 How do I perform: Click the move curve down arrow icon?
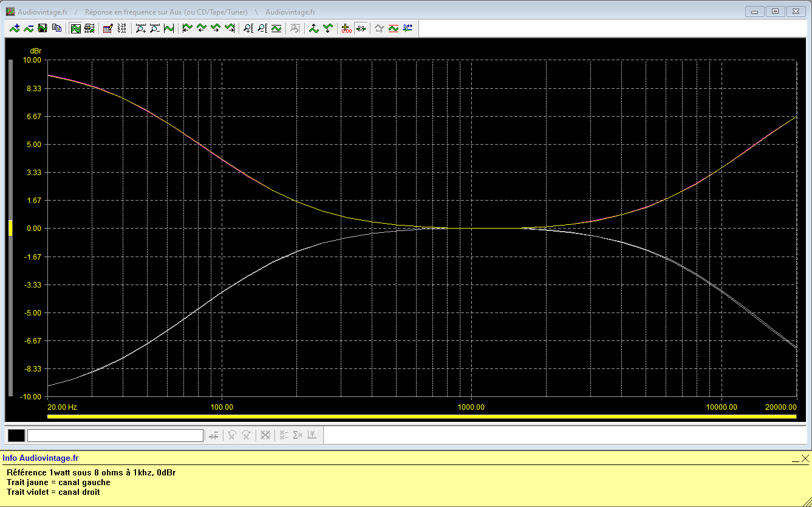tap(327, 28)
